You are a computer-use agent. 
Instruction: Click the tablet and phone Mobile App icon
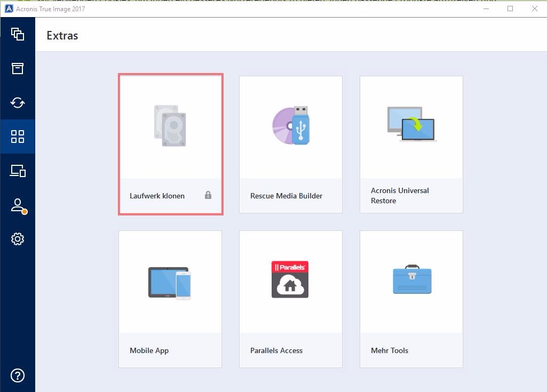point(170,283)
